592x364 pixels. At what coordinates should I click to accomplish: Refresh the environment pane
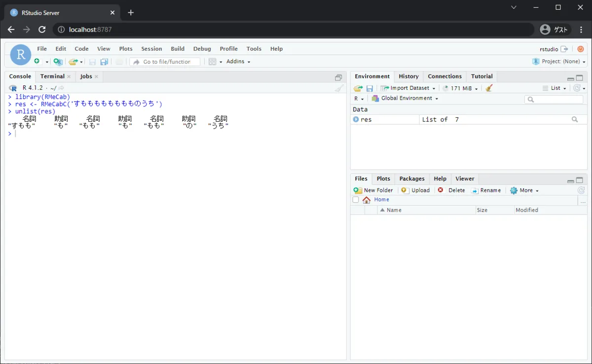tap(576, 88)
